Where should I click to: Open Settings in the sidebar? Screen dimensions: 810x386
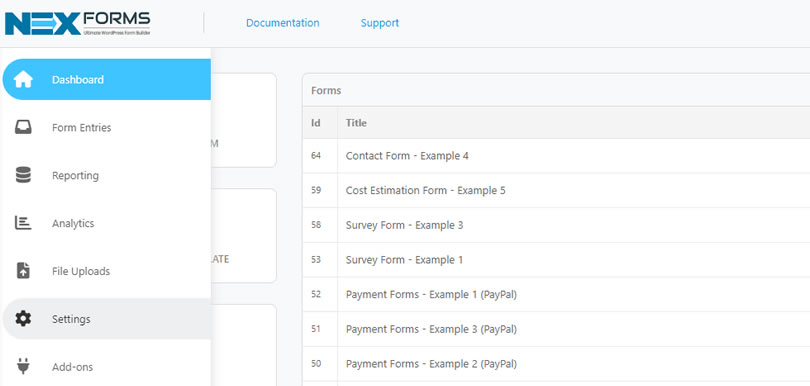pos(106,319)
